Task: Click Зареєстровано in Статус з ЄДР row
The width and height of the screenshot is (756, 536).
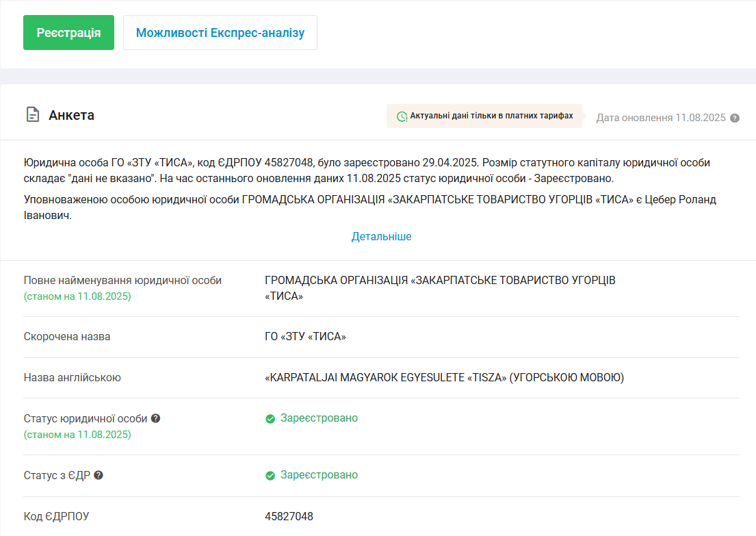Action: point(320,474)
